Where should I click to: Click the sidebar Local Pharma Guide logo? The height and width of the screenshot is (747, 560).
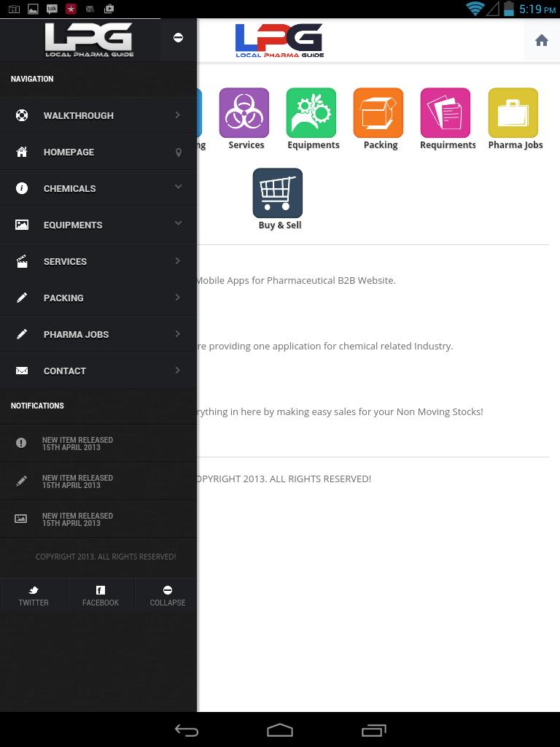[89, 39]
